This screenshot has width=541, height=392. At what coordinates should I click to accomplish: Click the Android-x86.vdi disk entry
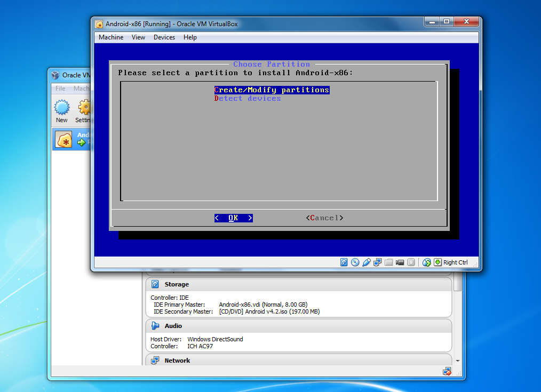(x=263, y=305)
